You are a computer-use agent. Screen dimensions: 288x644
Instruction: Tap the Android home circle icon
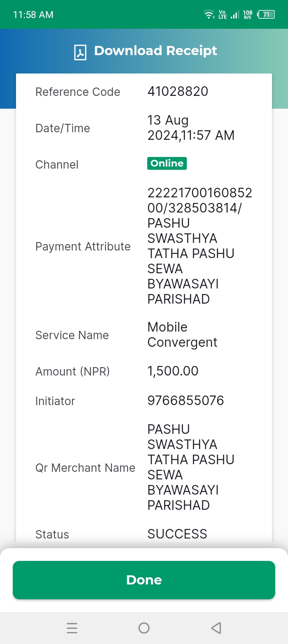point(144,628)
